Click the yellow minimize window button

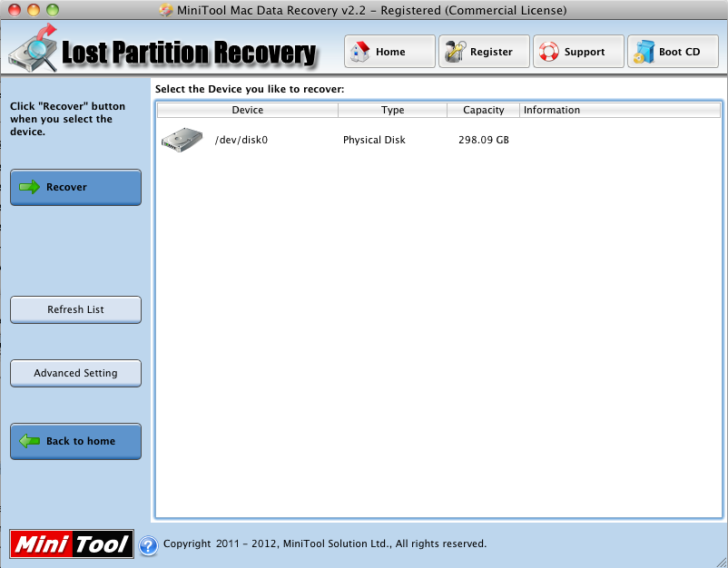click(34, 10)
